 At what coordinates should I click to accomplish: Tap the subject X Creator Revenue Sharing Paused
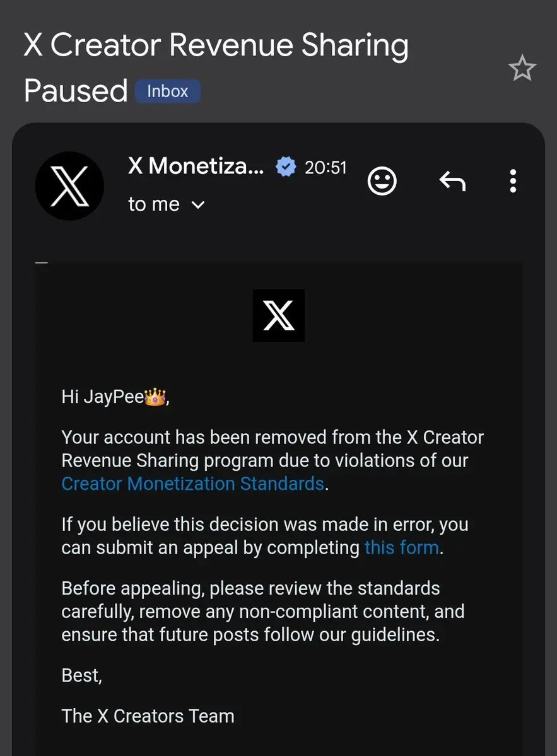pos(216,67)
